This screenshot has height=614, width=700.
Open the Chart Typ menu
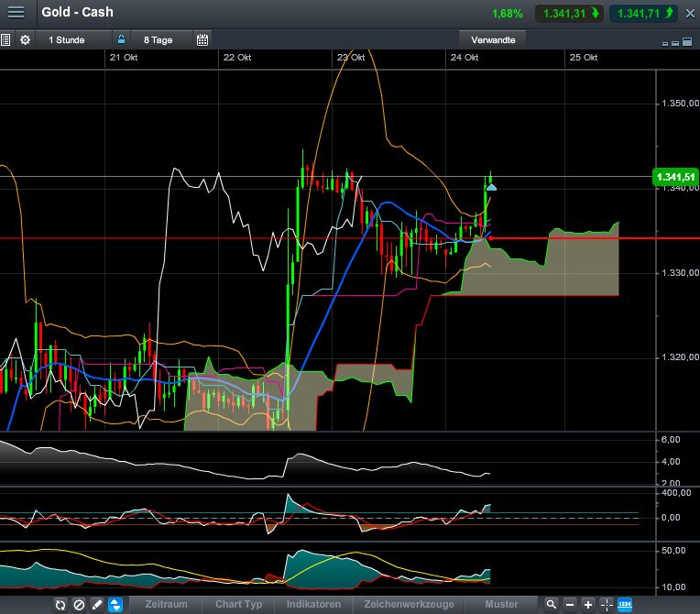click(239, 604)
